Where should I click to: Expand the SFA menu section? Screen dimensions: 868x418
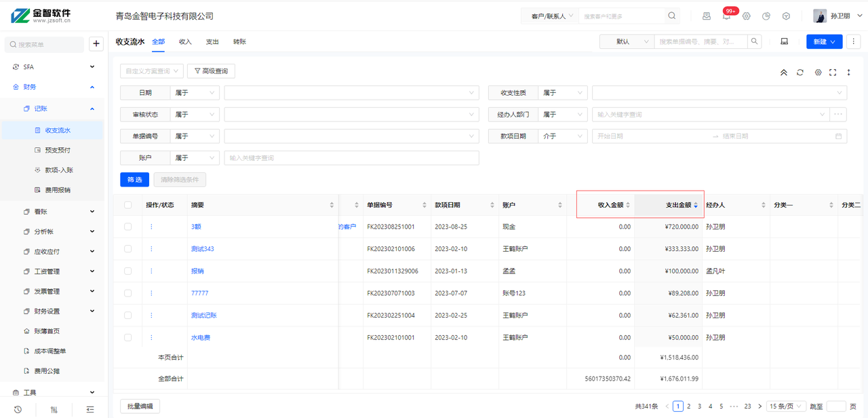pyautogui.click(x=54, y=67)
